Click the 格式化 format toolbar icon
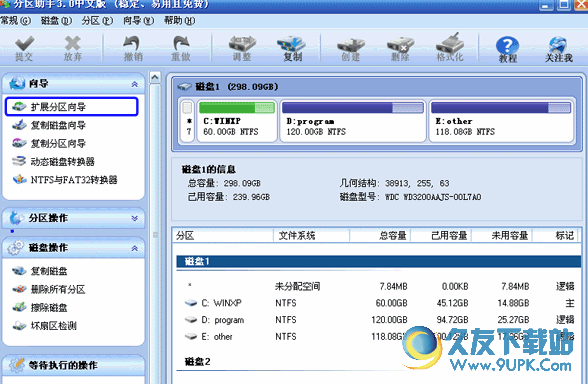Image resolution: width=588 pixels, height=384 pixels. (450, 47)
